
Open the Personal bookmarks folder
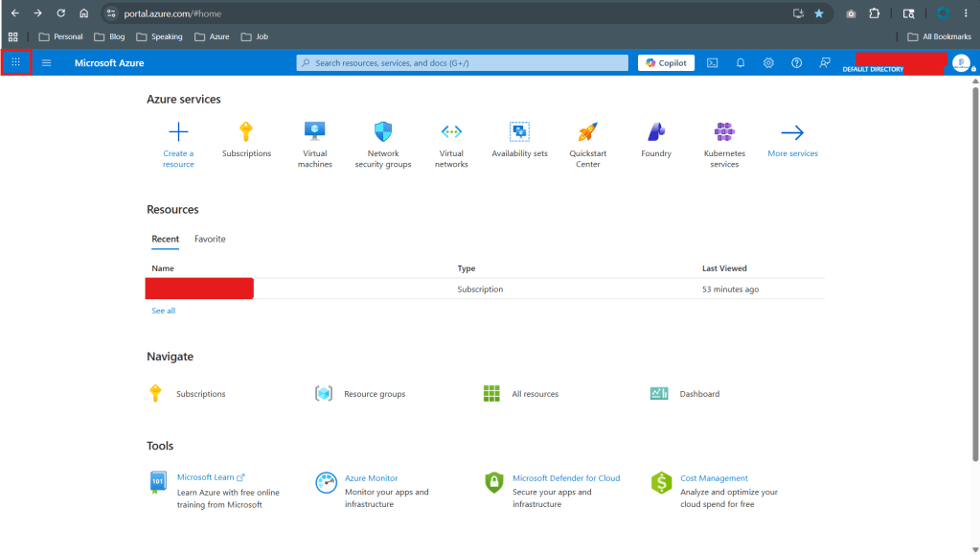click(60, 37)
